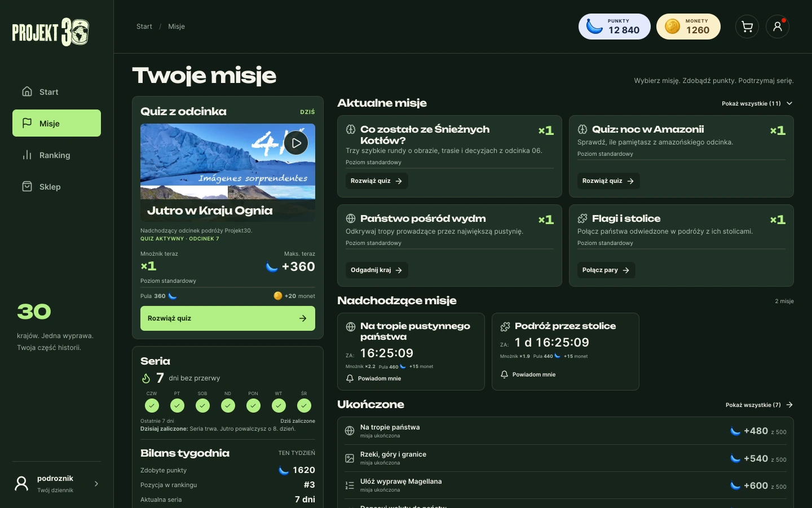The image size is (812, 508).
Task: Show all 7 completed missions
Action: coord(759,405)
